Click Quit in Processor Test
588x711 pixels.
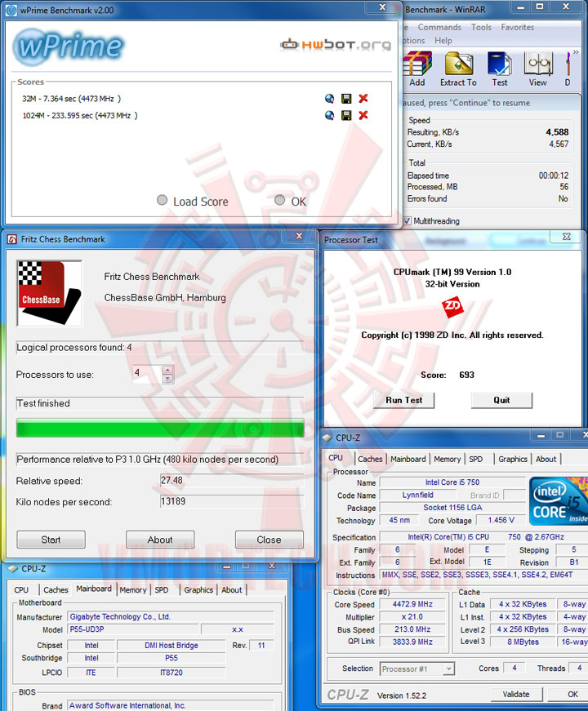point(501,400)
